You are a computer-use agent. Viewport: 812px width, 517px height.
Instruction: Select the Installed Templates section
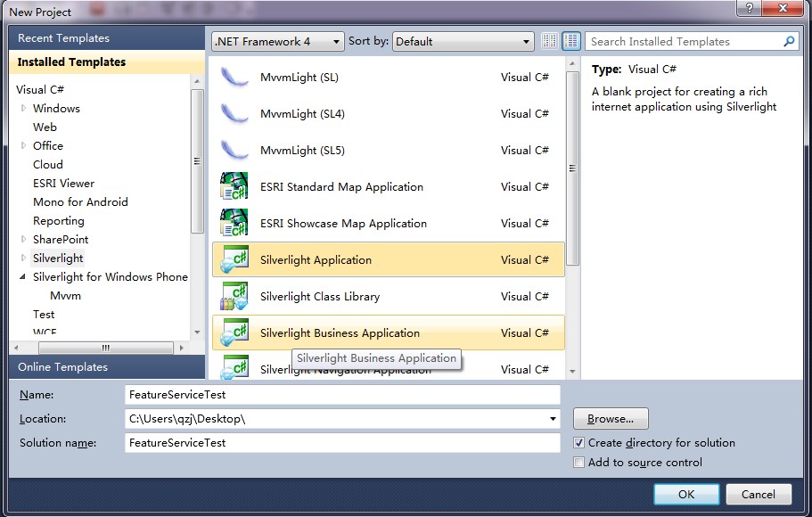107,62
